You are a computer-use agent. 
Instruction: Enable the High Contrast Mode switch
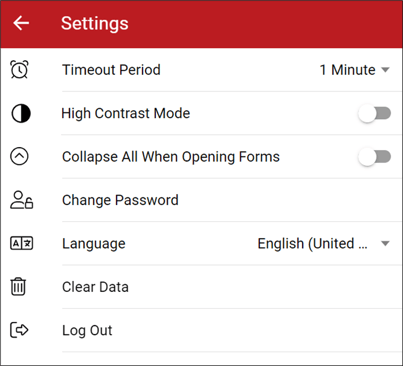374,113
